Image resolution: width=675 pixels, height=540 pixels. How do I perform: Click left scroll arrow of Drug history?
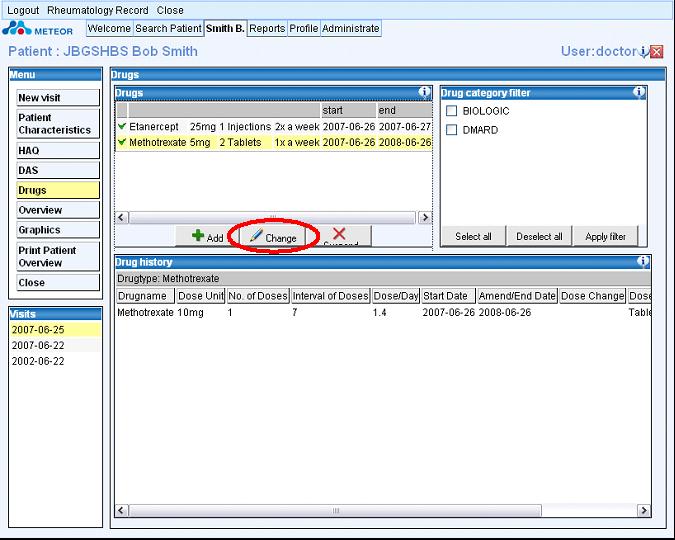121,510
